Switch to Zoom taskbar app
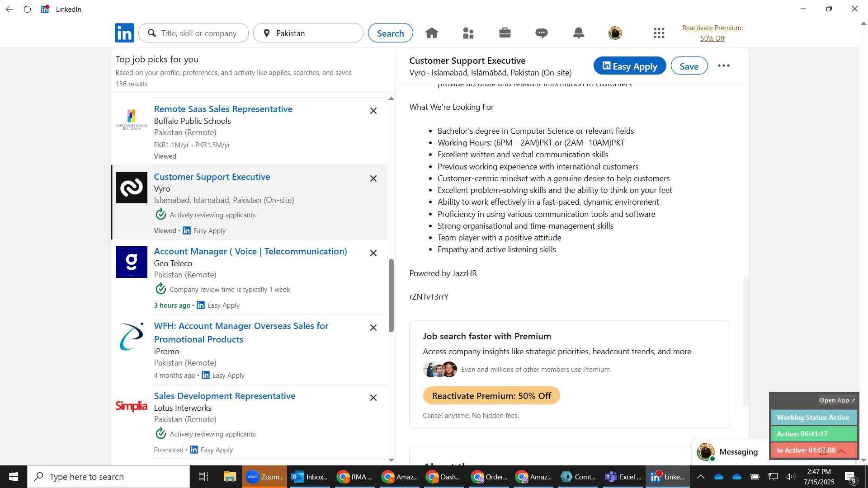Image resolution: width=868 pixels, height=488 pixels. (x=265, y=477)
